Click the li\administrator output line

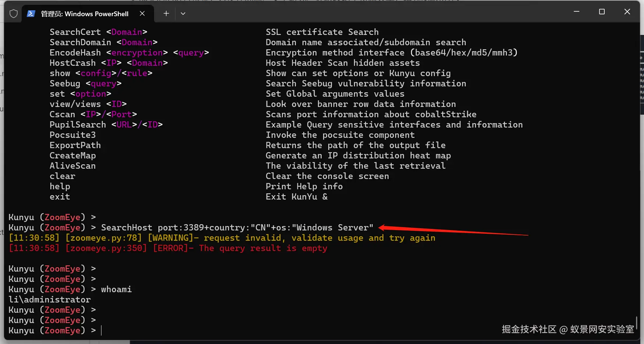click(49, 300)
